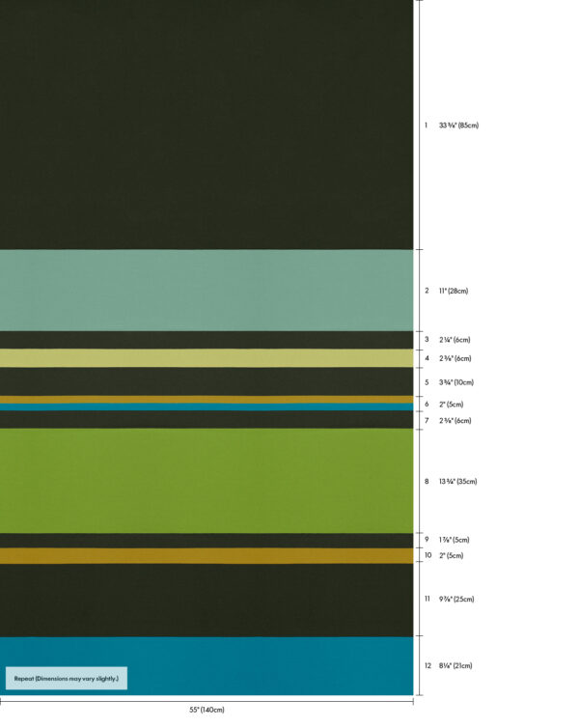The image size is (579, 728).
Task: Select the 11" (28cm) dimension text
Action: pos(453,291)
